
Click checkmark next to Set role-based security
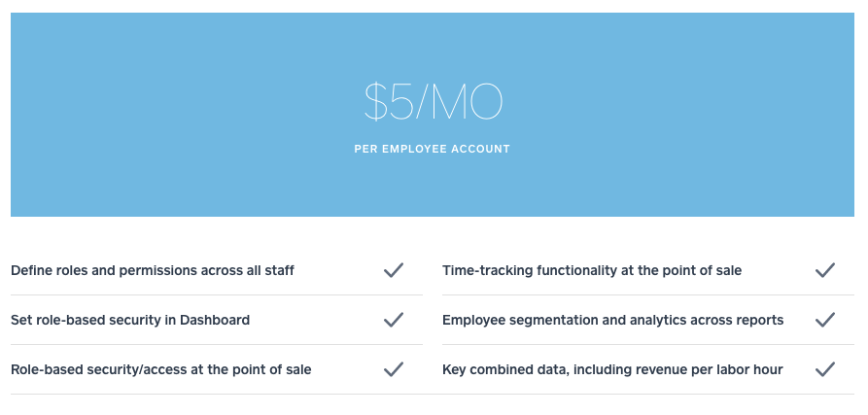coord(394,320)
